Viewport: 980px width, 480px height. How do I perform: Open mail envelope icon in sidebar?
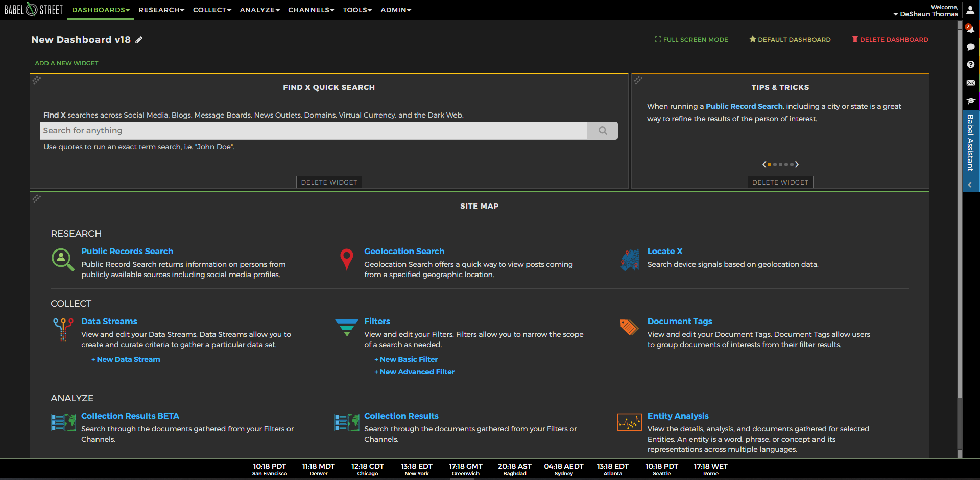tap(971, 83)
